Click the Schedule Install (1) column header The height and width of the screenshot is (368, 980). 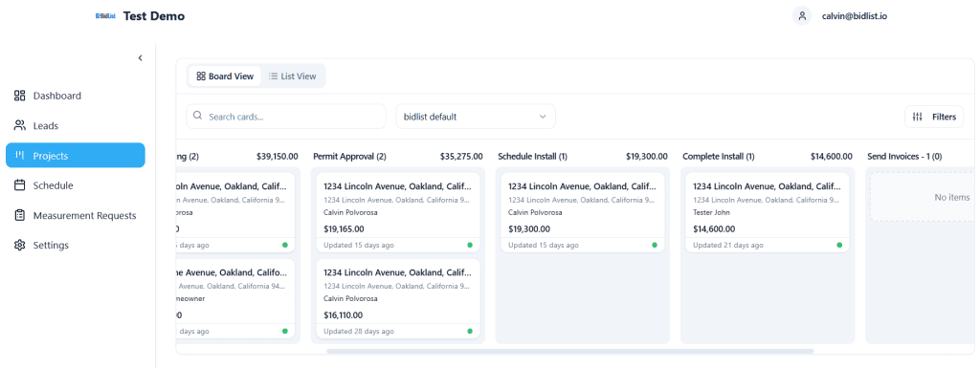click(x=532, y=156)
